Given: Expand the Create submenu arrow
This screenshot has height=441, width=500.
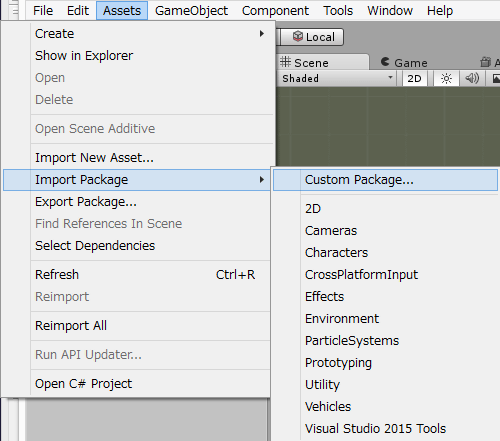Looking at the screenshot, I should tap(262, 34).
